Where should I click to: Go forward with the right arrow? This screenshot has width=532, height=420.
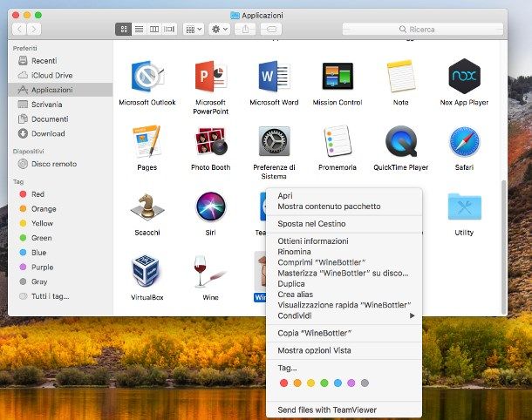point(34,29)
